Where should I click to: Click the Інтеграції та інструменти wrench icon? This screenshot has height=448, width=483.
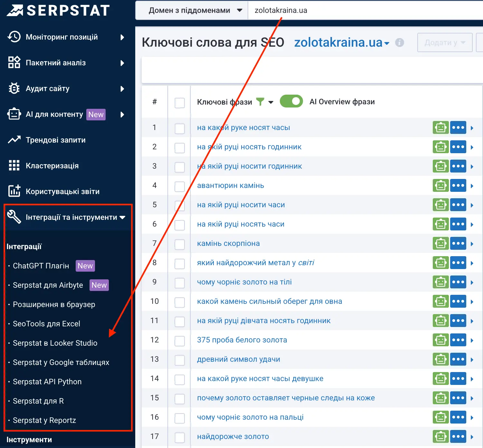tap(14, 217)
